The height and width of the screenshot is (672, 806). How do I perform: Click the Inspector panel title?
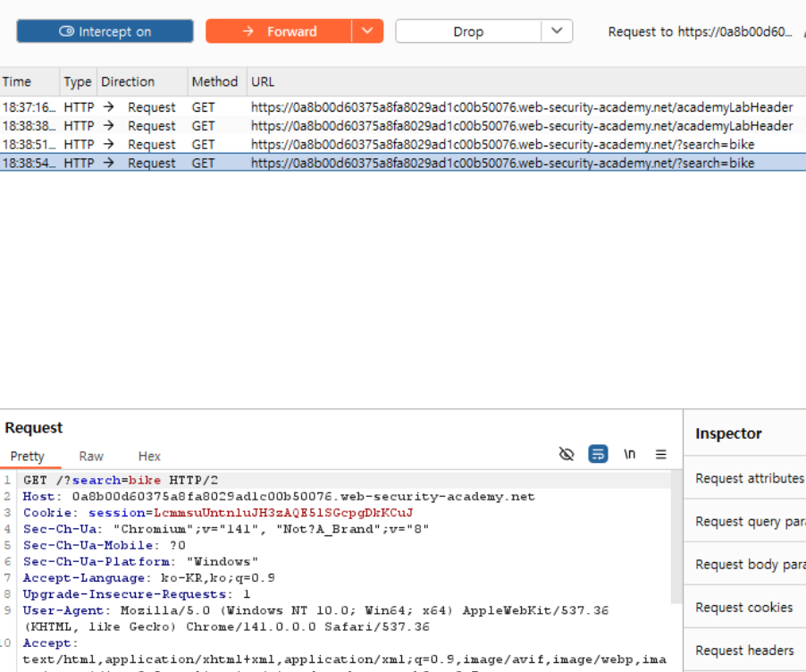click(x=728, y=433)
